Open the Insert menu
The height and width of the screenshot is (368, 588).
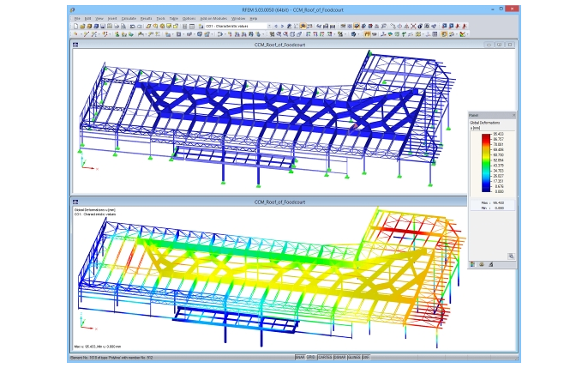click(x=112, y=18)
